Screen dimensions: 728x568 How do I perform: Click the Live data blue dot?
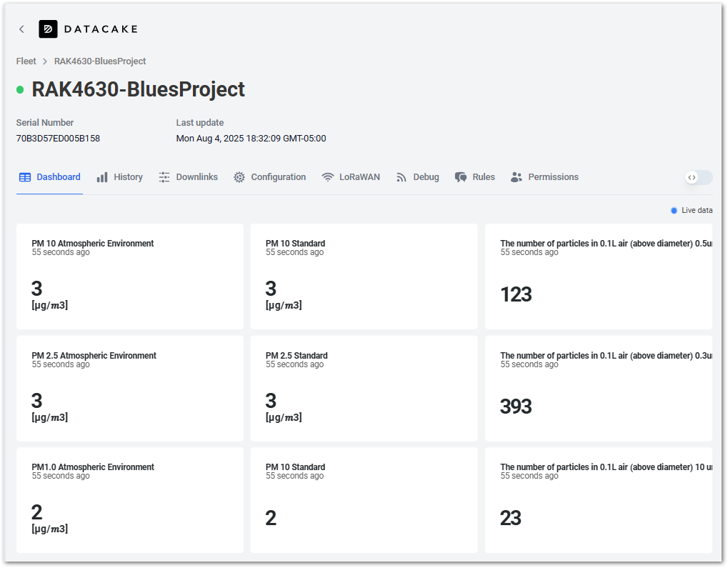[673, 210]
